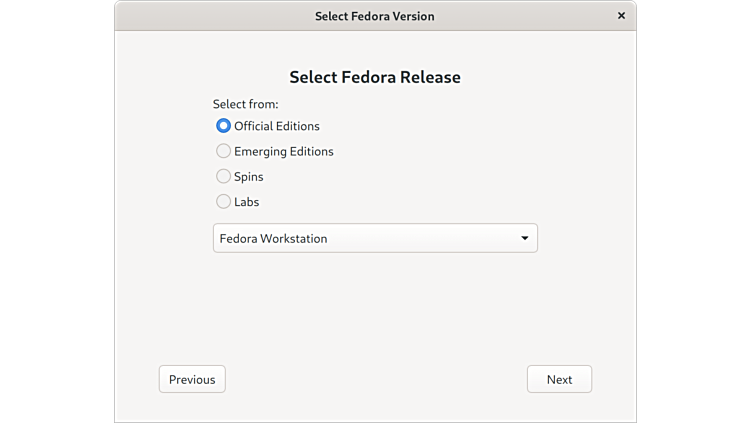Go back with the Previous button
This screenshot has height=423, width=752.
(192, 379)
